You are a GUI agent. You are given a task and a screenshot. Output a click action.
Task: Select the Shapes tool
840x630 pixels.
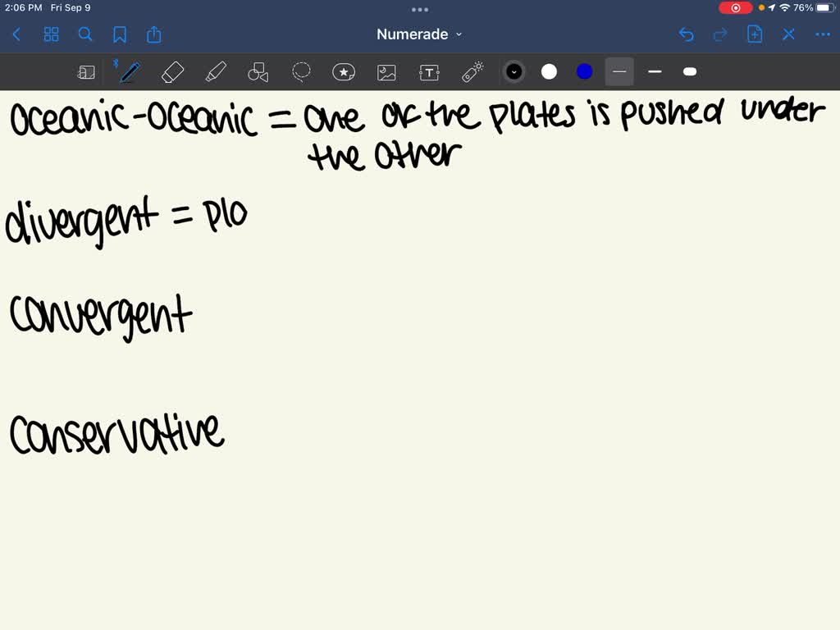[x=258, y=72]
